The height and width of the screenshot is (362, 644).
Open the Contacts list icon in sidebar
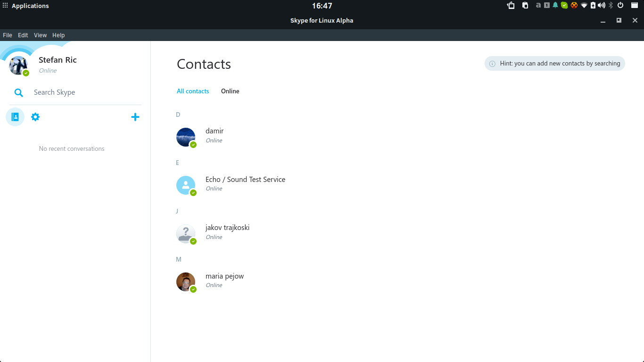click(x=15, y=117)
